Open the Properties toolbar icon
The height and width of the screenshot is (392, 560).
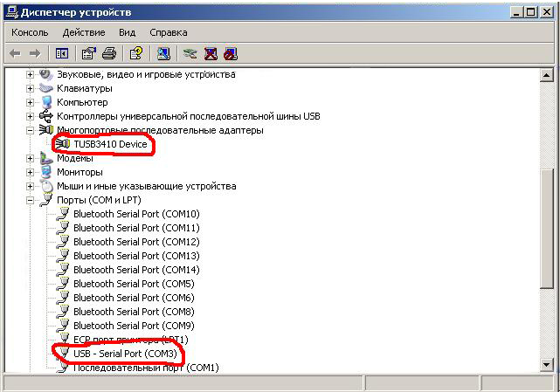pos(89,54)
